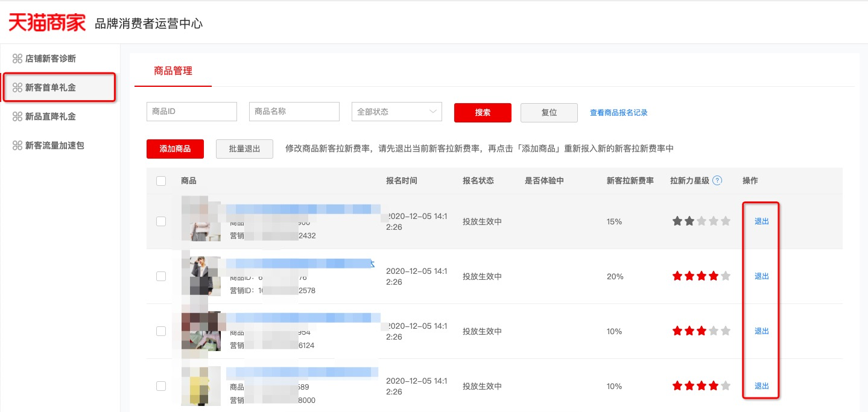868x412 pixels.
Task: Open product thumbnail in the 15% row
Action: coord(201,220)
